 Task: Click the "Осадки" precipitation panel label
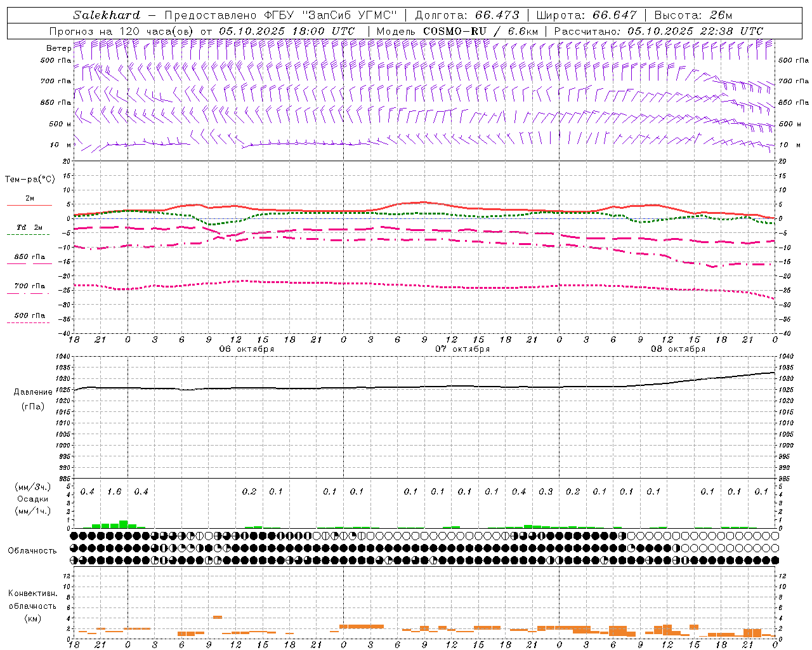click(x=32, y=499)
